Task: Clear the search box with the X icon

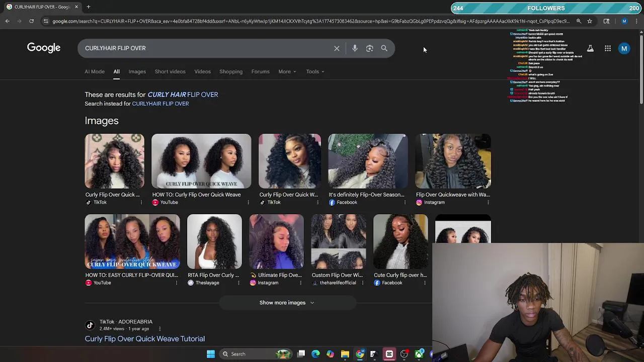Action: click(x=337, y=48)
